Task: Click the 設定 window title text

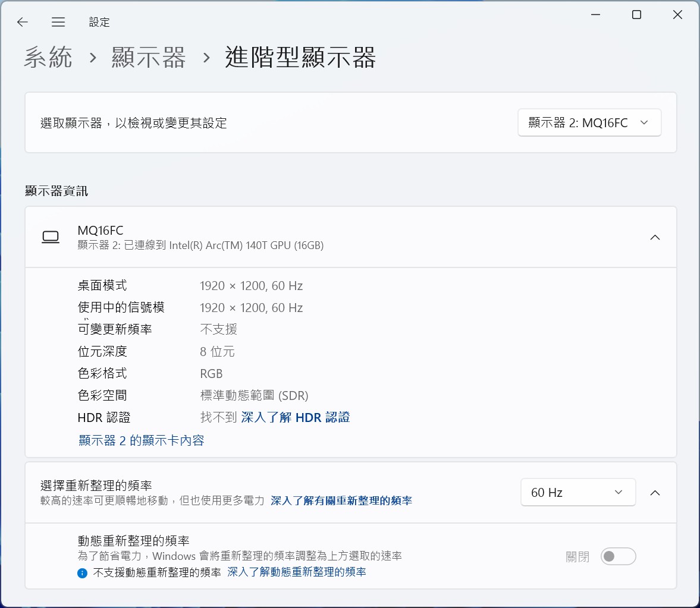Action: (x=99, y=23)
